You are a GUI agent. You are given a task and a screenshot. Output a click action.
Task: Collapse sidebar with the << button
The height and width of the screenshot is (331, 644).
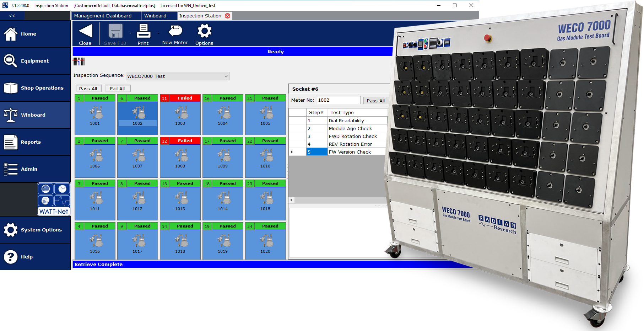click(12, 16)
